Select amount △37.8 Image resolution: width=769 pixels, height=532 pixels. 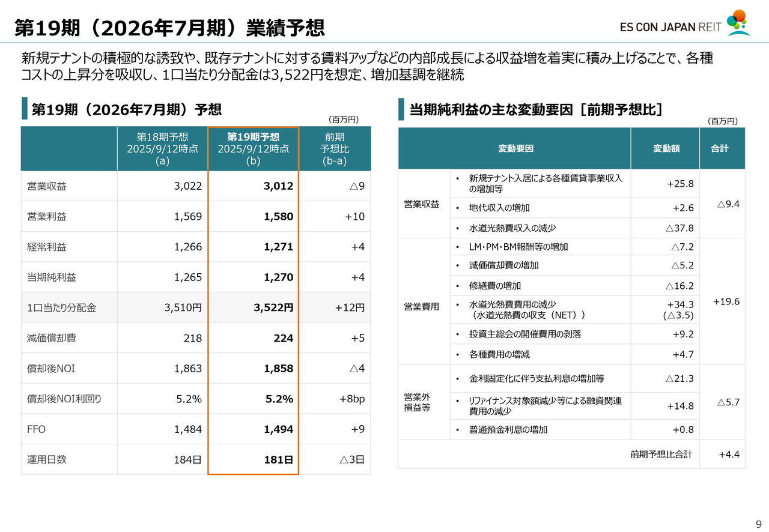(x=679, y=228)
